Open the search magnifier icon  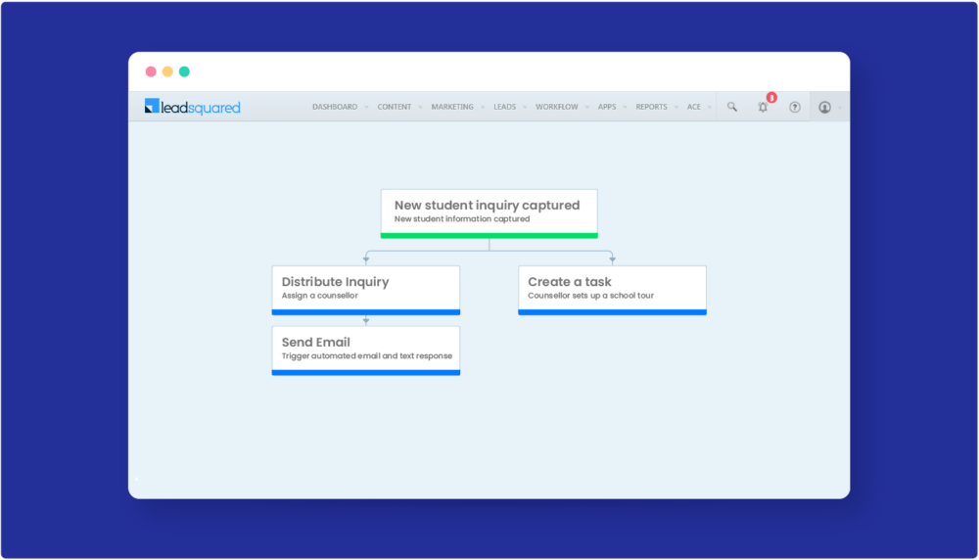click(731, 107)
